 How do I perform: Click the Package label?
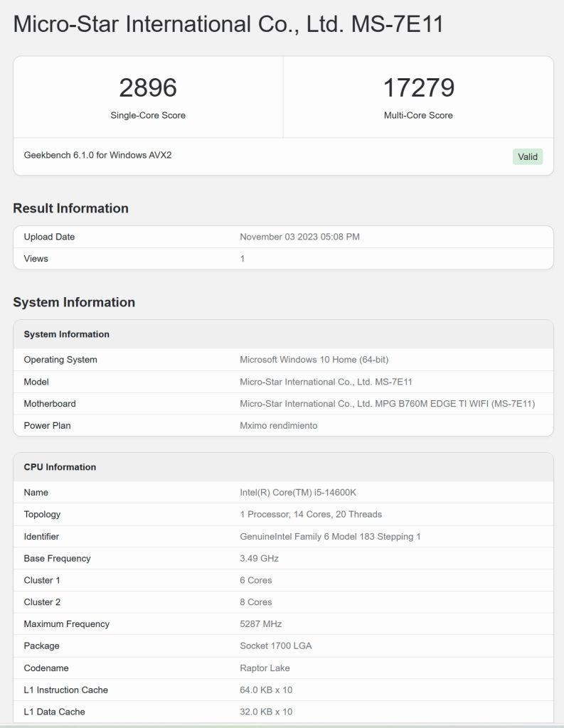pyautogui.click(x=41, y=646)
